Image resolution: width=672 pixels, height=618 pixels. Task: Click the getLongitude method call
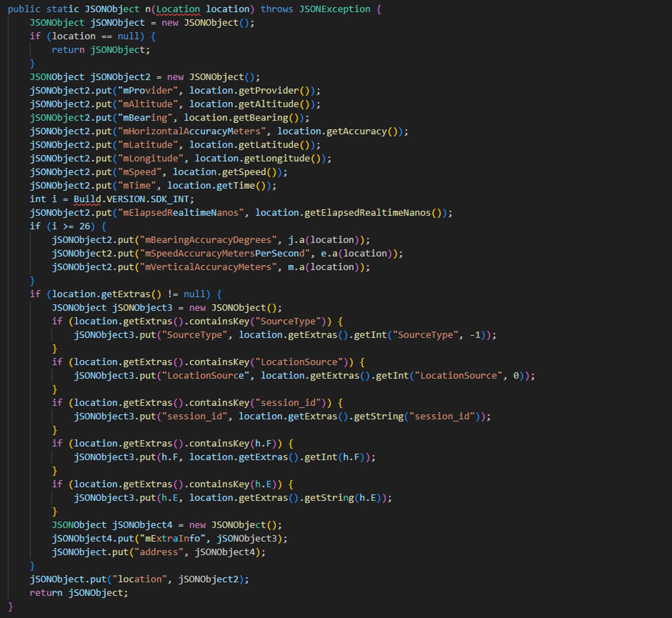pos(277,158)
